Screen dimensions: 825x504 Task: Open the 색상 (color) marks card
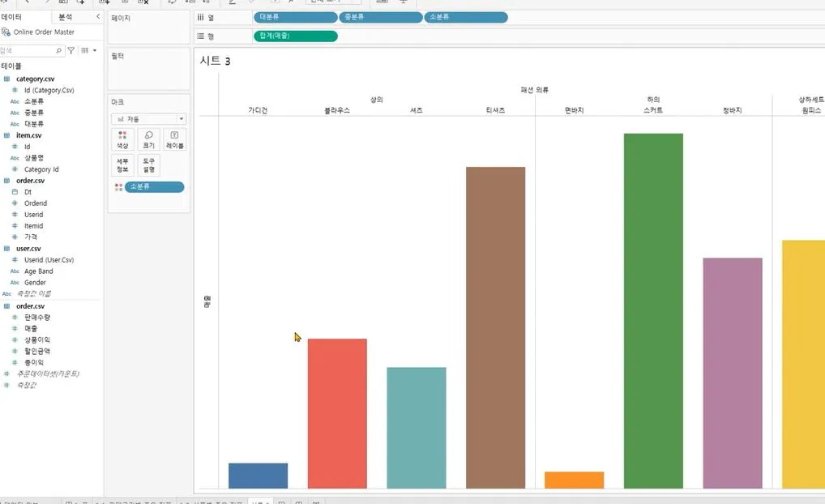[x=122, y=139]
